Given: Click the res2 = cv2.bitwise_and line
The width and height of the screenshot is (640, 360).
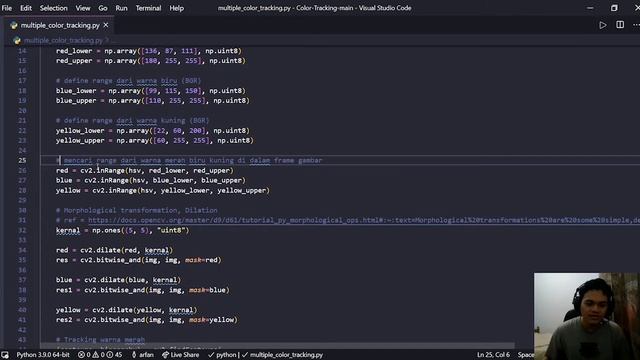Looking at the screenshot, I should [147, 320].
